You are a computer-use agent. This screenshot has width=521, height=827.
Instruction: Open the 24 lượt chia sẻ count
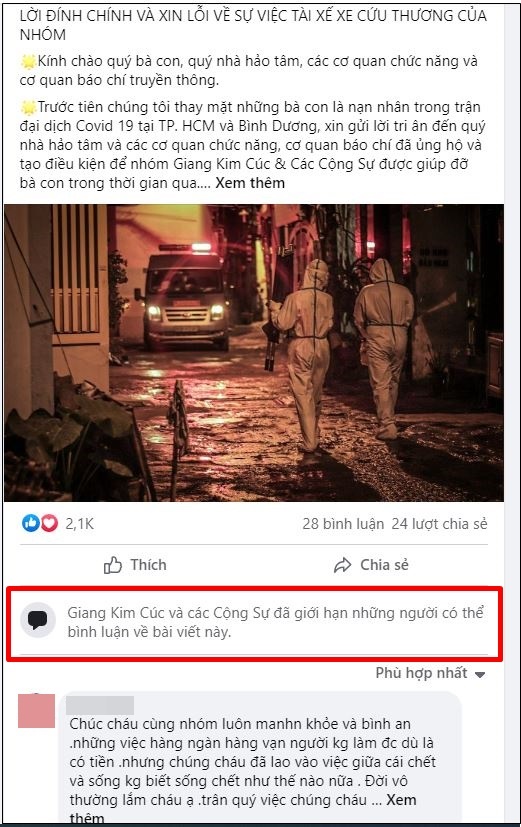pyautogui.click(x=439, y=524)
